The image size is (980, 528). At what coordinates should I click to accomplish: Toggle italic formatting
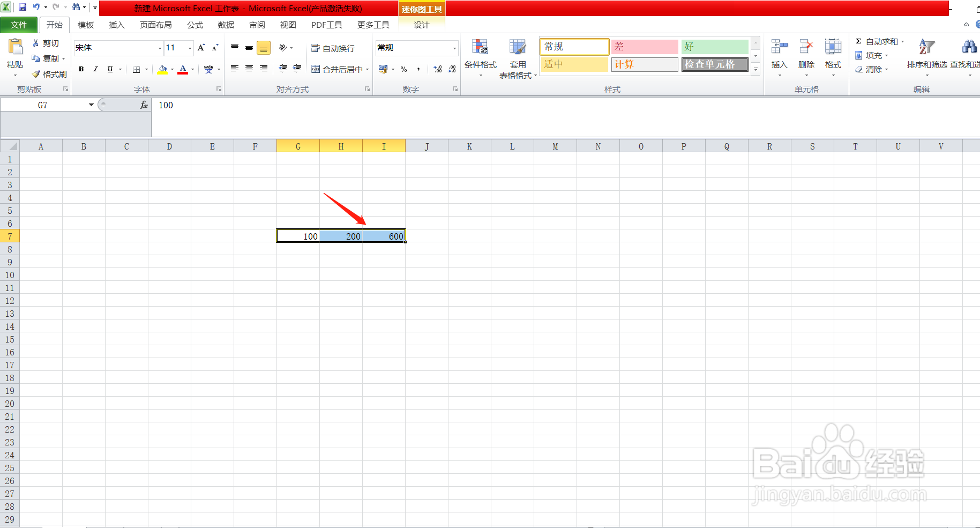coord(95,69)
